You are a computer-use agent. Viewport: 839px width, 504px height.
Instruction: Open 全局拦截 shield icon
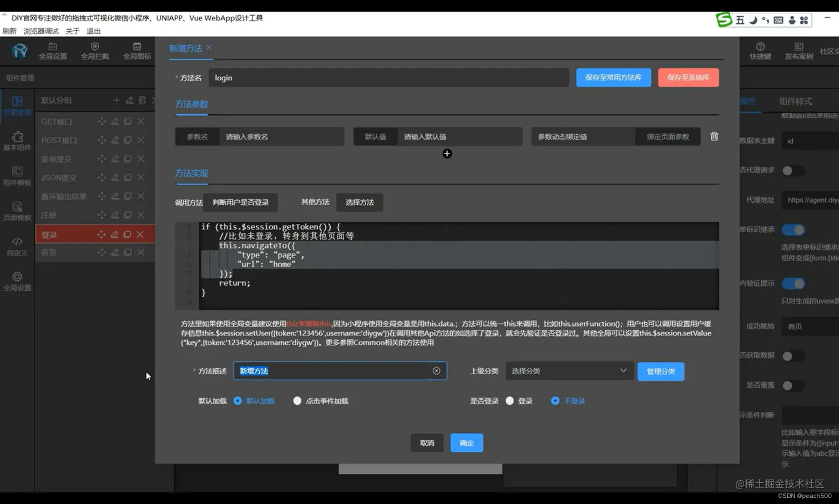[x=95, y=51]
